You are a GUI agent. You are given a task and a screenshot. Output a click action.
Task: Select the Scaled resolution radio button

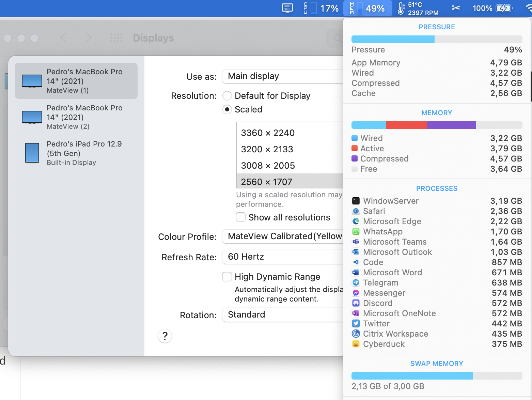227,109
